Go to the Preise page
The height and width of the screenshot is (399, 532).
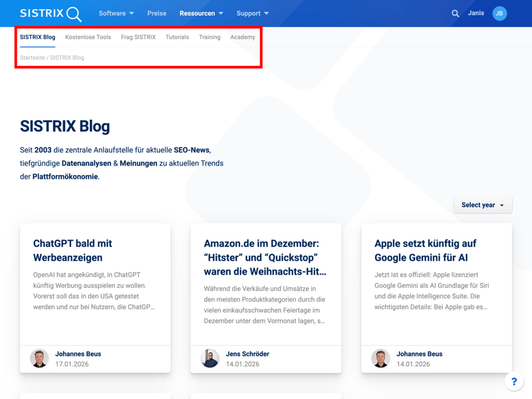[x=157, y=13]
